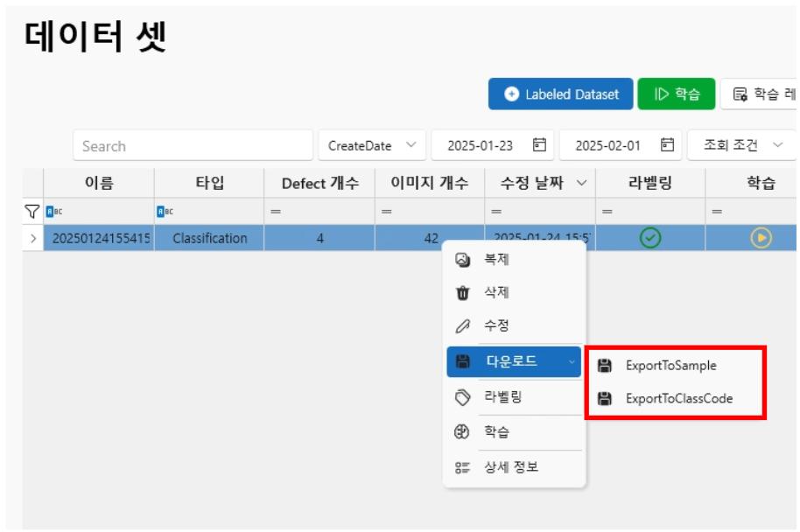Click the filter funnel icon in table
This screenshot has height=532, width=800.
(x=32, y=211)
